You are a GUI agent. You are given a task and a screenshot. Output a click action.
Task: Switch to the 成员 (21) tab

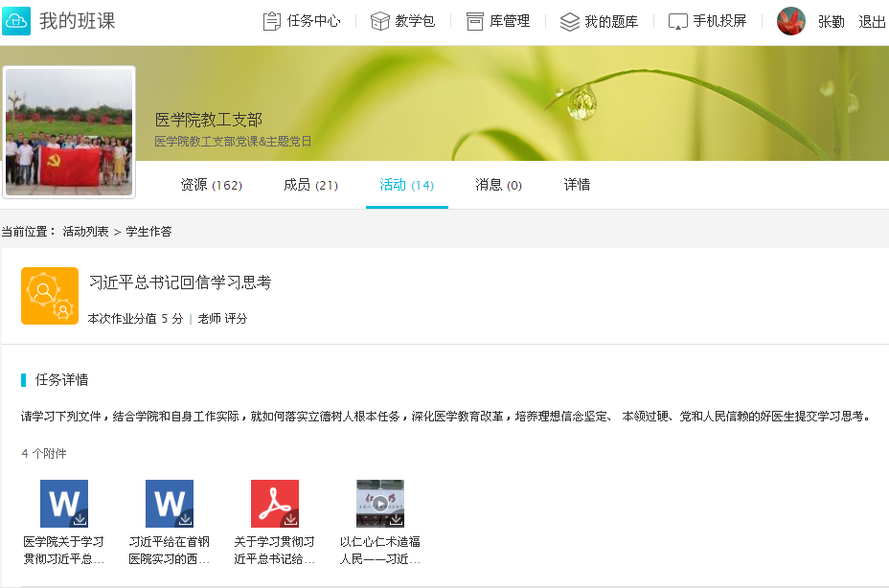click(x=310, y=185)
